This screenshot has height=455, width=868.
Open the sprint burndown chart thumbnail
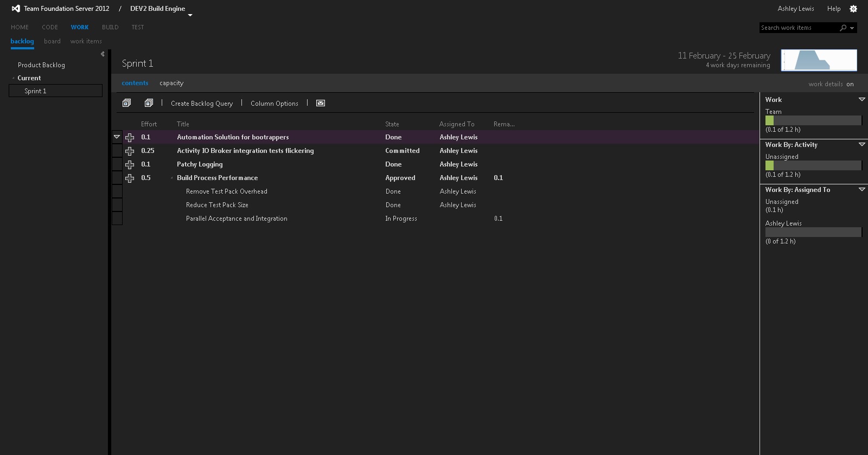pos(819,60)
